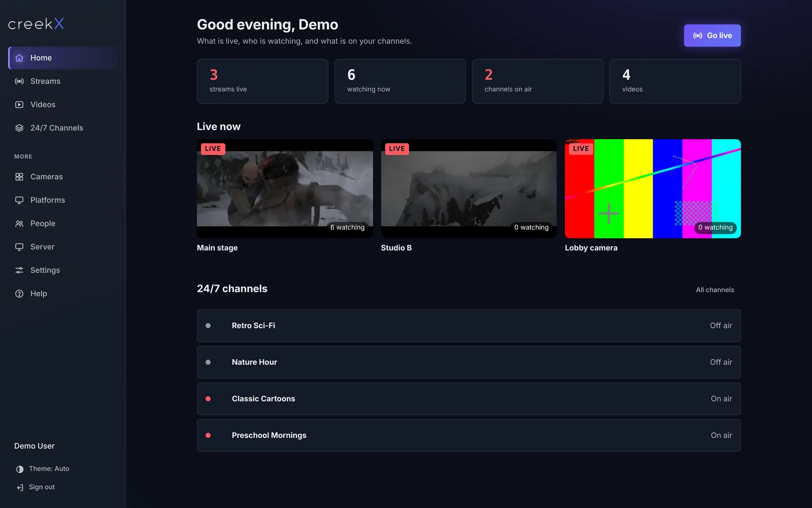Go to the Streams section
812x508 pixels.
(x=45, y=81)
